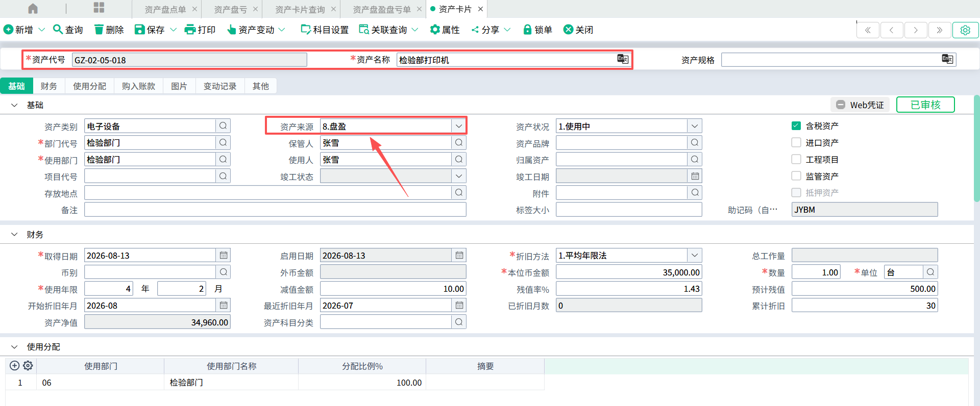The height and width of the screenshot is (406, 980).
Task: Click the Web凭证 button
Action: tap(860, 105)
